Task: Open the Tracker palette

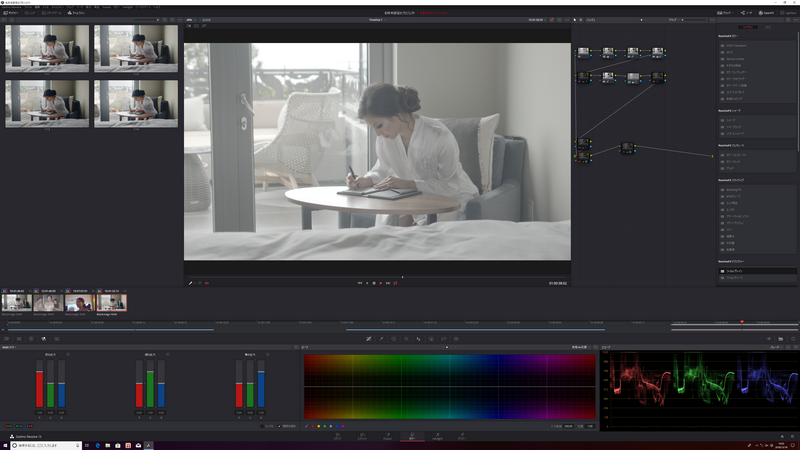Action: pyautogui.click(x=406, y=339)
